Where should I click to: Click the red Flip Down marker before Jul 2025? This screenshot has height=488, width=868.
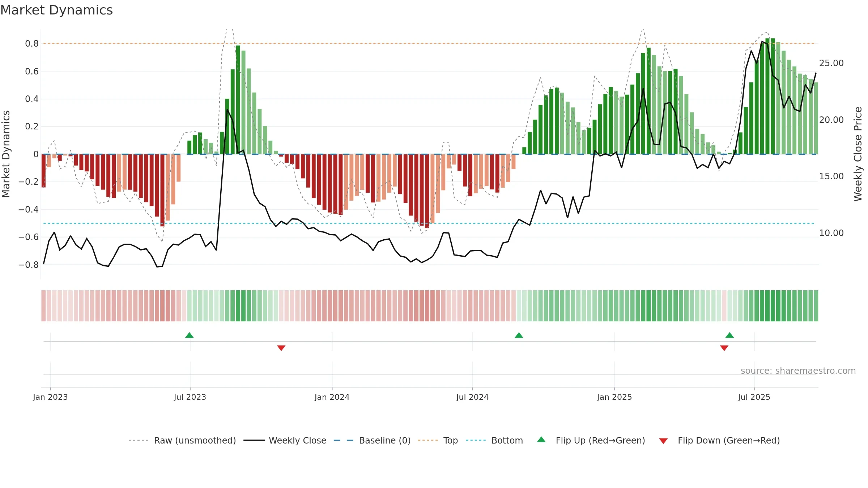tap(724, 348)
